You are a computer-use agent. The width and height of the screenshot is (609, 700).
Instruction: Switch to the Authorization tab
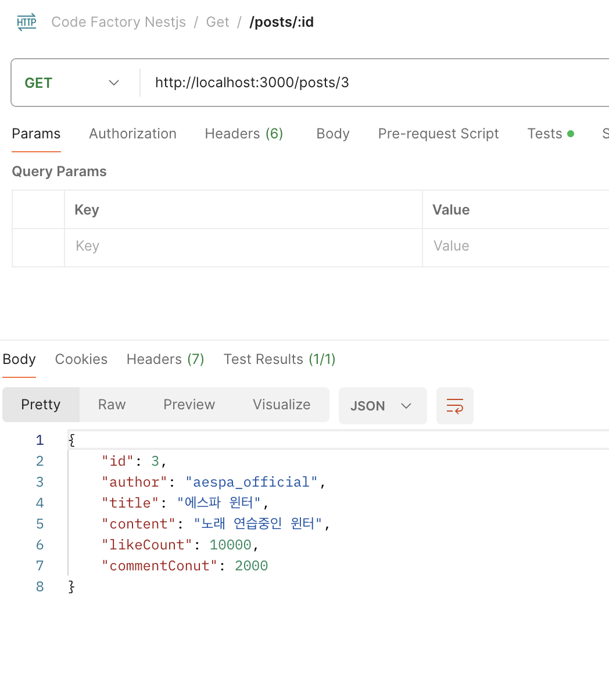click(x=132, y=134)
